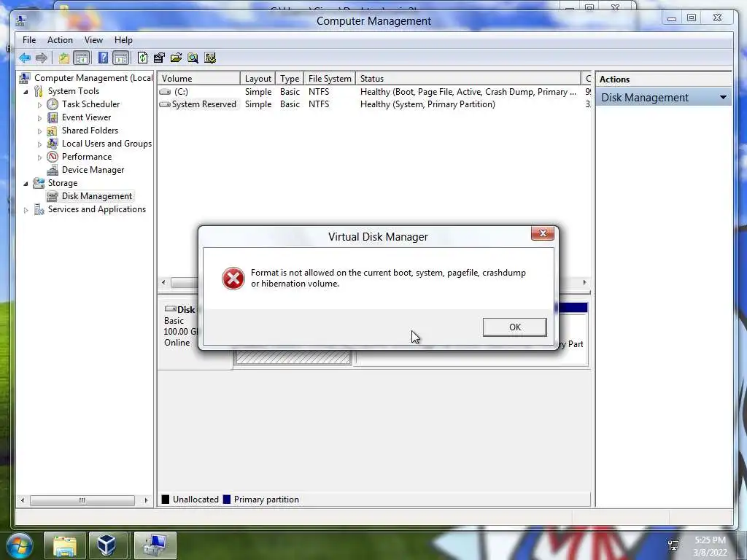Viewport: 747px width, 560px height.
Task: Collapse the Storage tree node
Action: pos(26,183)
